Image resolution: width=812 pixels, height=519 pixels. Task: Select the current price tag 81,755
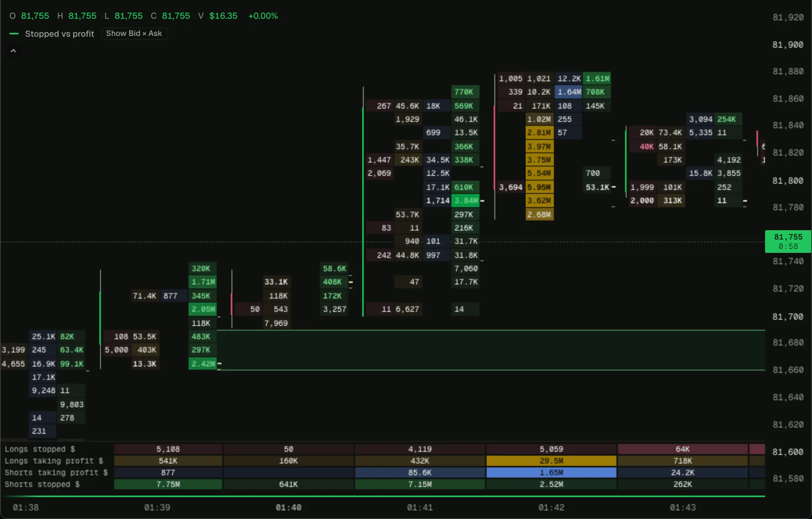[788, 242]
